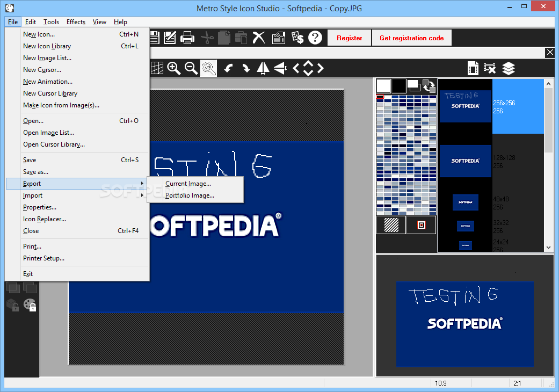Click the Register button

(349, 38)
